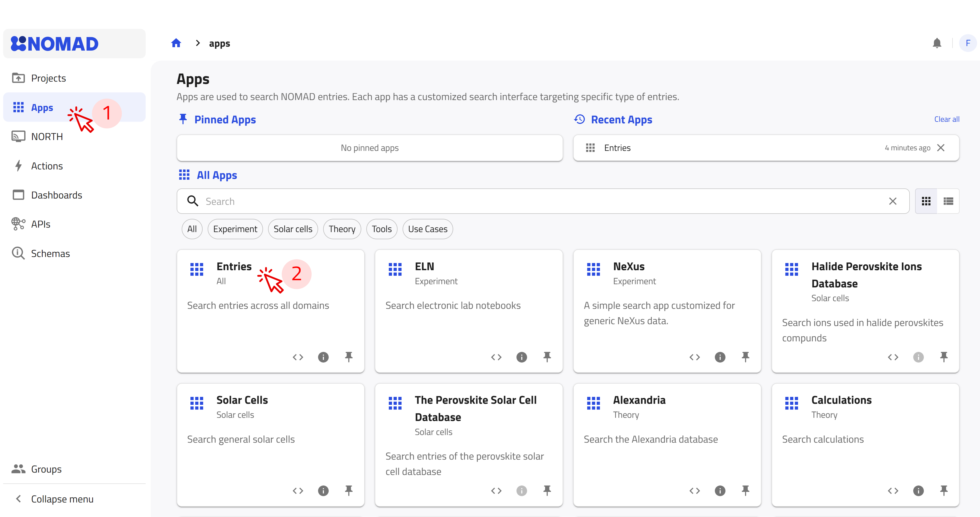Image resolution: width=980 pixels, height=517 pixels.
Task: Show info for Alexandria app
Action: [720, 491]
